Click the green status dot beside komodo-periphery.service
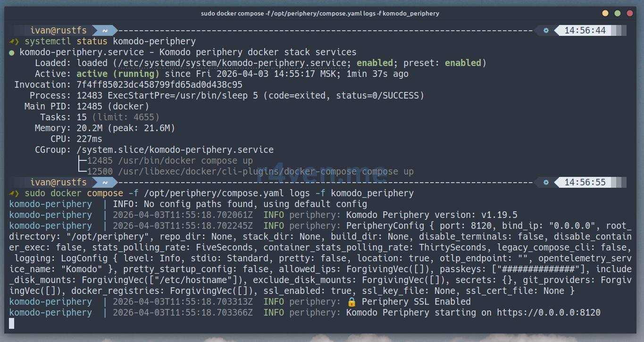The image size is (644, 342). (12, 52)
